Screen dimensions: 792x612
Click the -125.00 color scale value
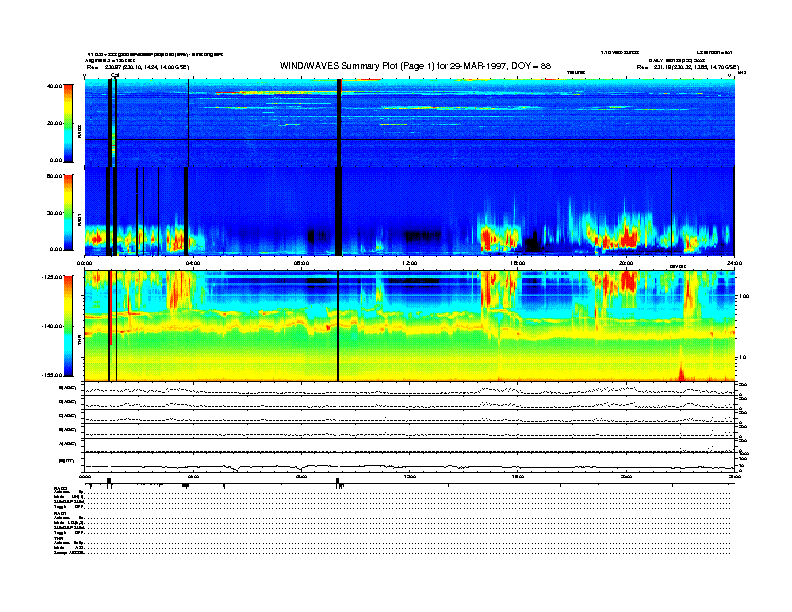pos(52,277)
